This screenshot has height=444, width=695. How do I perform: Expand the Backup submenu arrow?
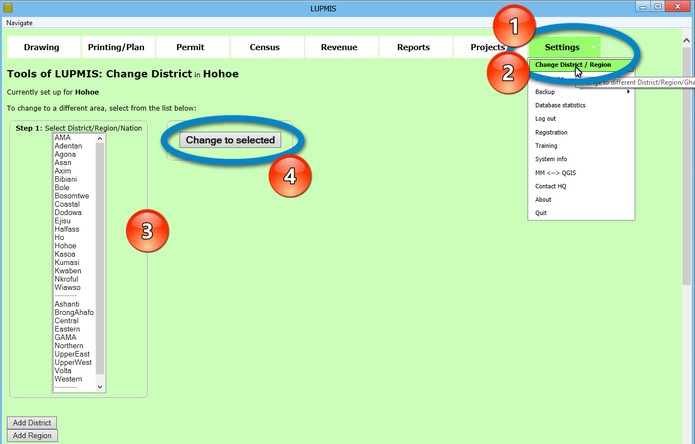point(628,92)
